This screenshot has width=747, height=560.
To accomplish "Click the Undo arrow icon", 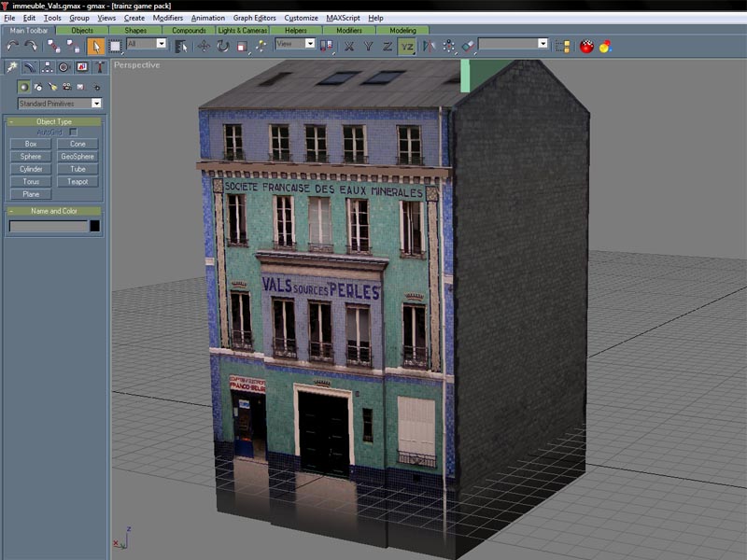I will [12, 45].
